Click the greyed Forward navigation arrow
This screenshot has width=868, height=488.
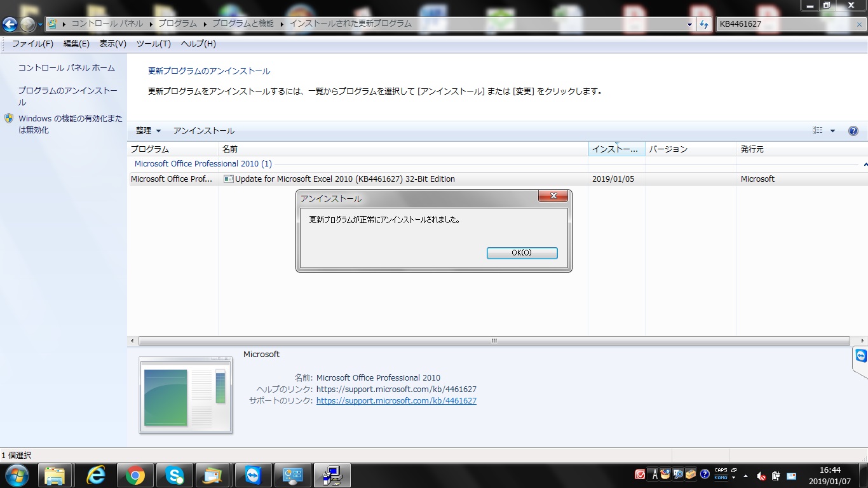point(27,24)
